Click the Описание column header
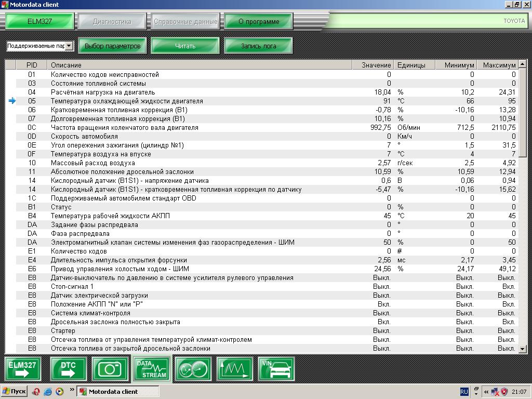The height and width of the screenshot is (399, 532). [199, 65]
